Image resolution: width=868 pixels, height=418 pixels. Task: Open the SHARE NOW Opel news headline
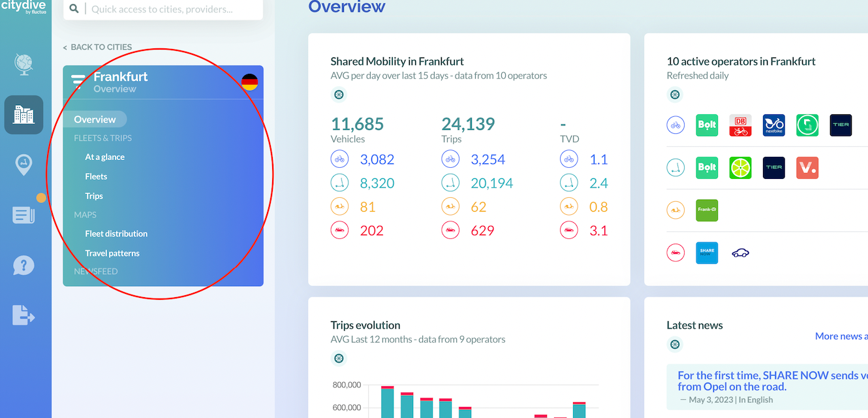[x=773, y=381]
